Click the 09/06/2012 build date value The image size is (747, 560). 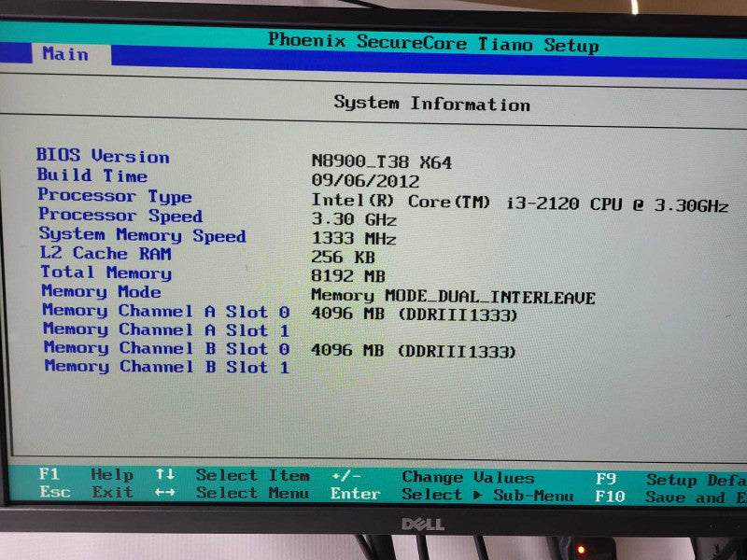tap(365, 181)
